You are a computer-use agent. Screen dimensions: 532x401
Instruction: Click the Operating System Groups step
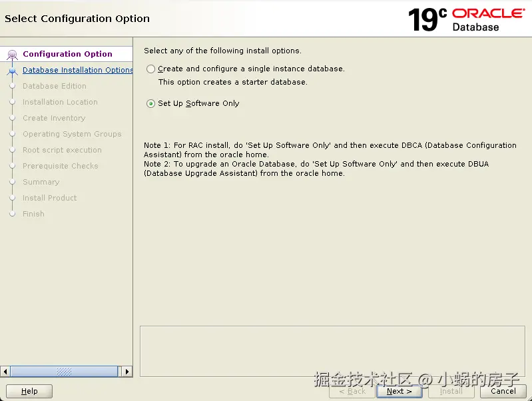click(72, 134)
